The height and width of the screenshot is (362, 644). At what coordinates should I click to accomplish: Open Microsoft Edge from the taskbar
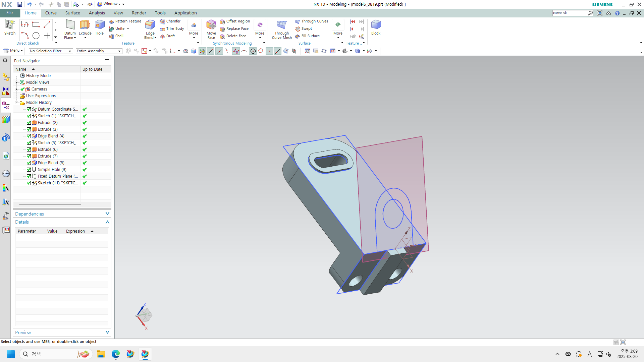pos(115,354)
